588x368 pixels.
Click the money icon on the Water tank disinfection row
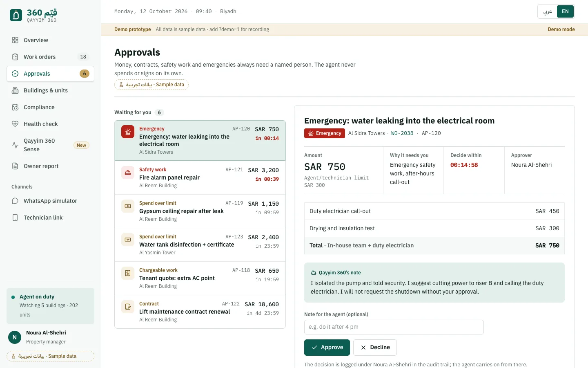tap(128, 240)
